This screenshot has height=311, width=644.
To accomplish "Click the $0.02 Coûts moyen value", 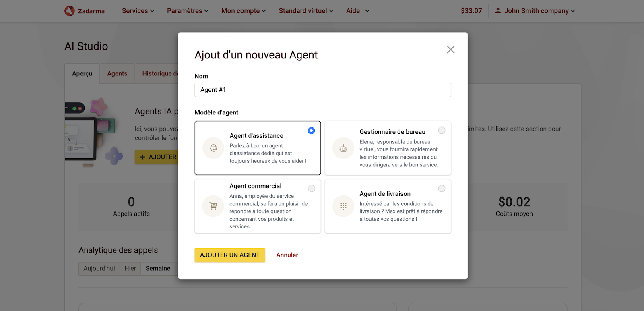I will pyautogui.click(x=514, y=202).
